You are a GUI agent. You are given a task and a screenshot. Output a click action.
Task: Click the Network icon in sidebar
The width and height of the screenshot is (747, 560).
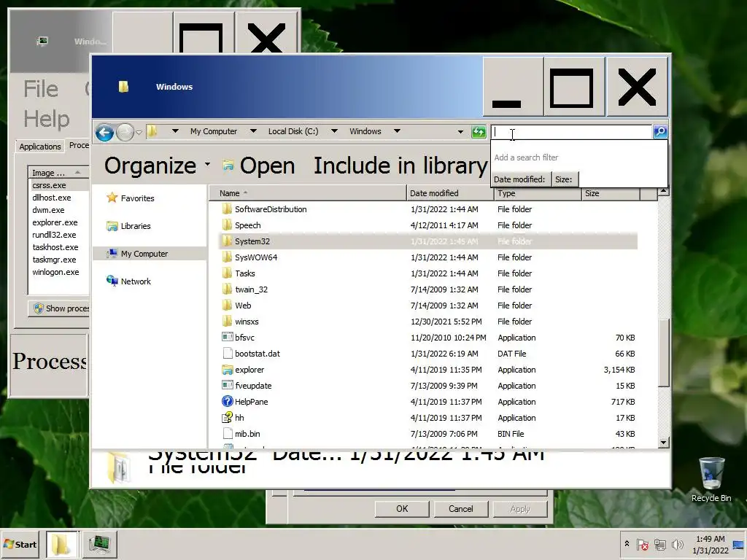click(112, 281)
